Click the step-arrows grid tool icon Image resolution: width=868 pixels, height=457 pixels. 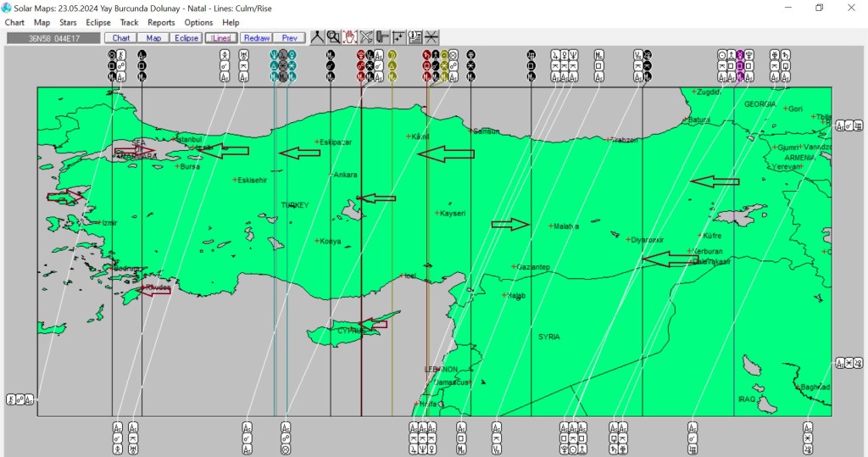pos(398,37)
